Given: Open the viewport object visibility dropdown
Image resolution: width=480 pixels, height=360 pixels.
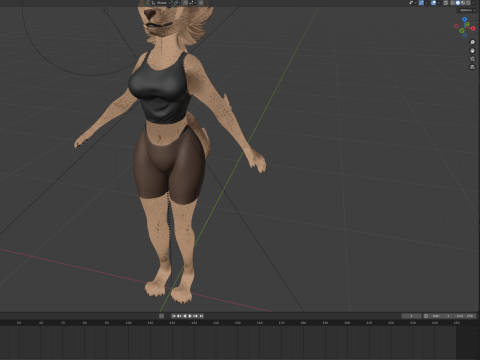Looking at the screenshot, I should click(413, 3).
